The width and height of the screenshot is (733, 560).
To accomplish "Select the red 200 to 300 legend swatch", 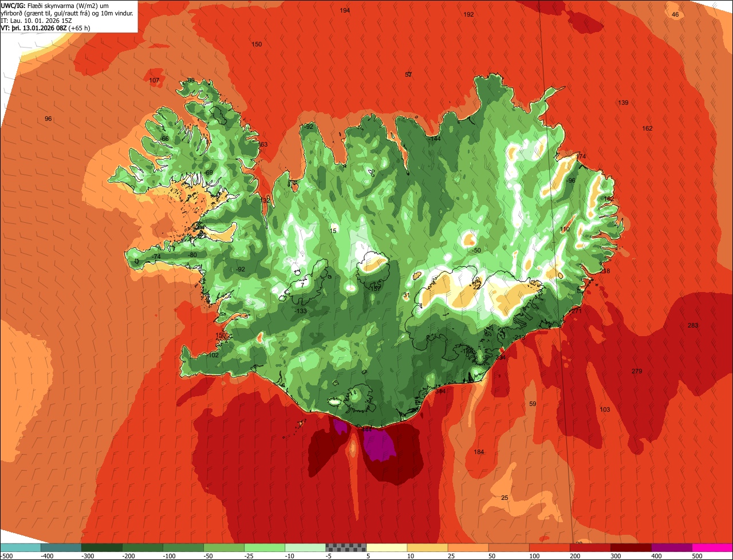I will pos(590,547).
